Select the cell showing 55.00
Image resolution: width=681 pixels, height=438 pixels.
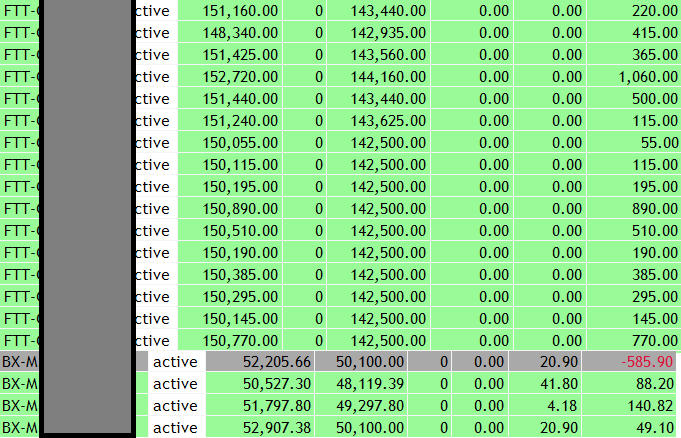(634, 143)
